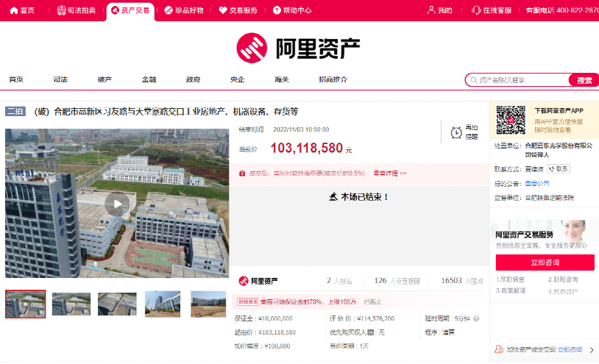
Task: Select the first thumbnail with play icon
Action: [25, 304]
